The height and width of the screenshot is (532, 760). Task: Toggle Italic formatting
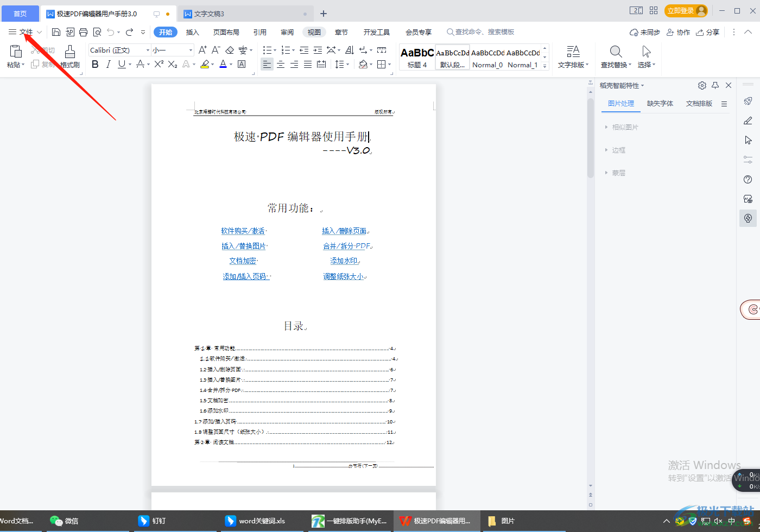click(x=108, y=64)
